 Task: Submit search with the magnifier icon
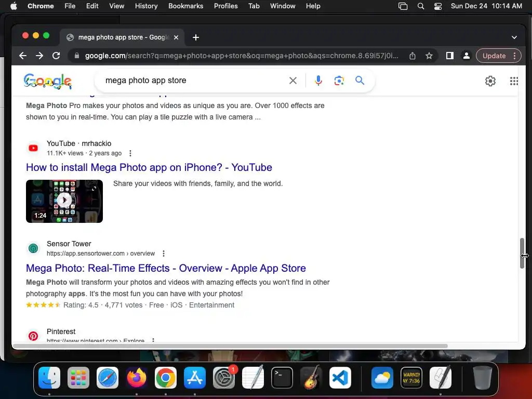(360, 81)
